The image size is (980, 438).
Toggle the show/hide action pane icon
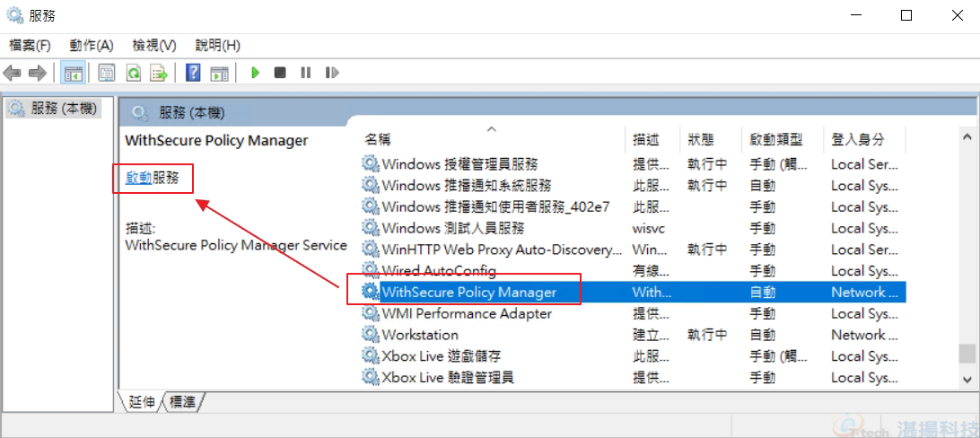point(219,73)
